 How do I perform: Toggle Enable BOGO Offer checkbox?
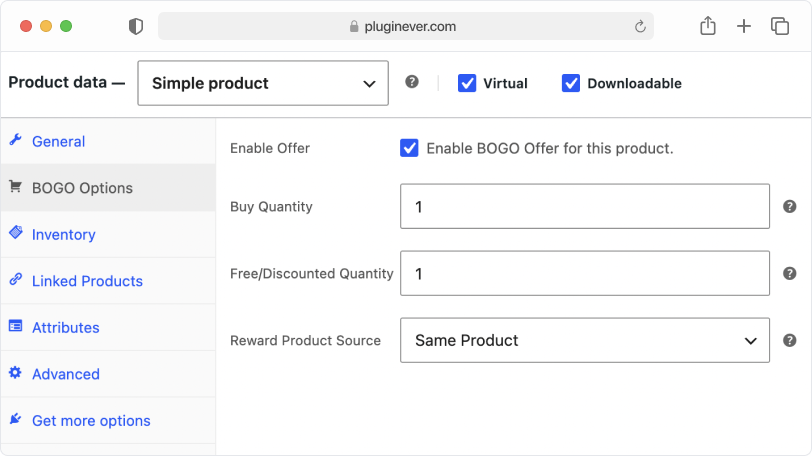[x=409, y=148]
